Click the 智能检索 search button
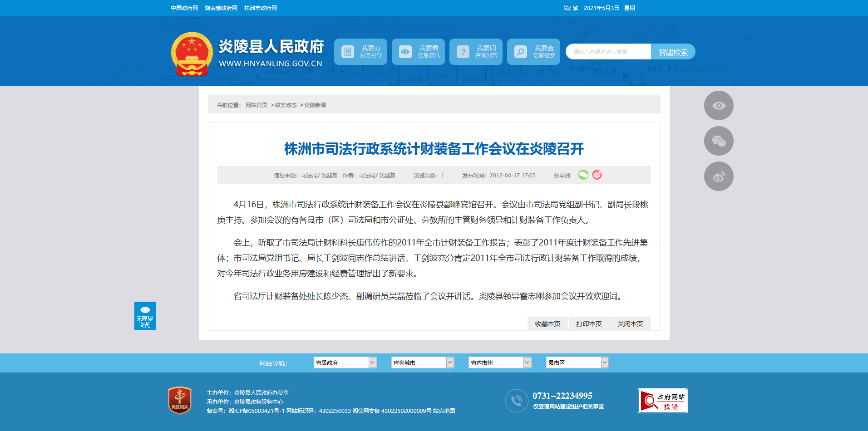868x431 pixels. (x=673, y=52)
